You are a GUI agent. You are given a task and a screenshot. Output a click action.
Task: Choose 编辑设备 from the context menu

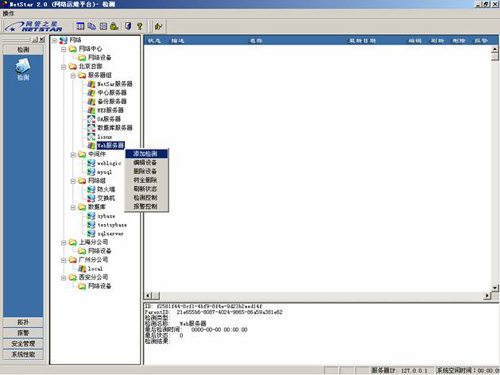click(146, 162)
